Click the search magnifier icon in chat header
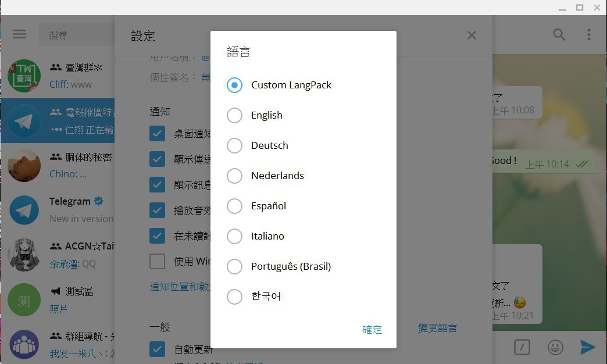The width and height of the screenshot is (607, 364). (x=559, y=34)
